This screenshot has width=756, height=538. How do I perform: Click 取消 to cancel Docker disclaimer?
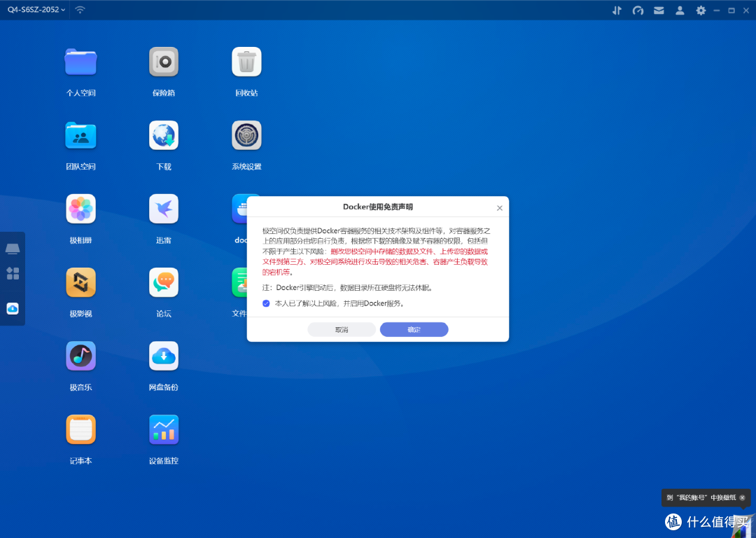(x=342, y=329)
